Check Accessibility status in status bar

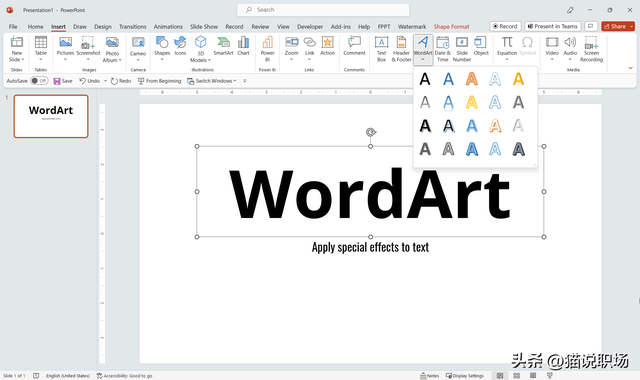click(124, 376)
